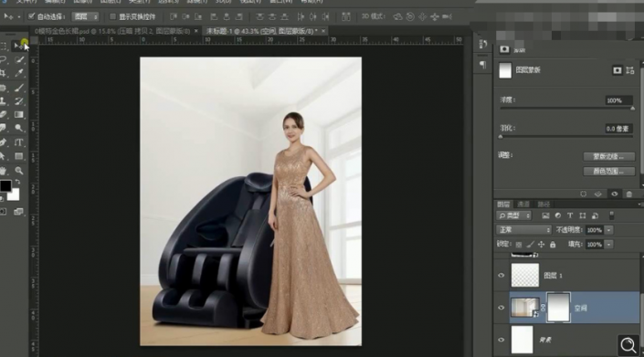The height and width of the screenshot is (357, 644).
Task: Open the layer filter type dropdown
Action: [513, 215]
